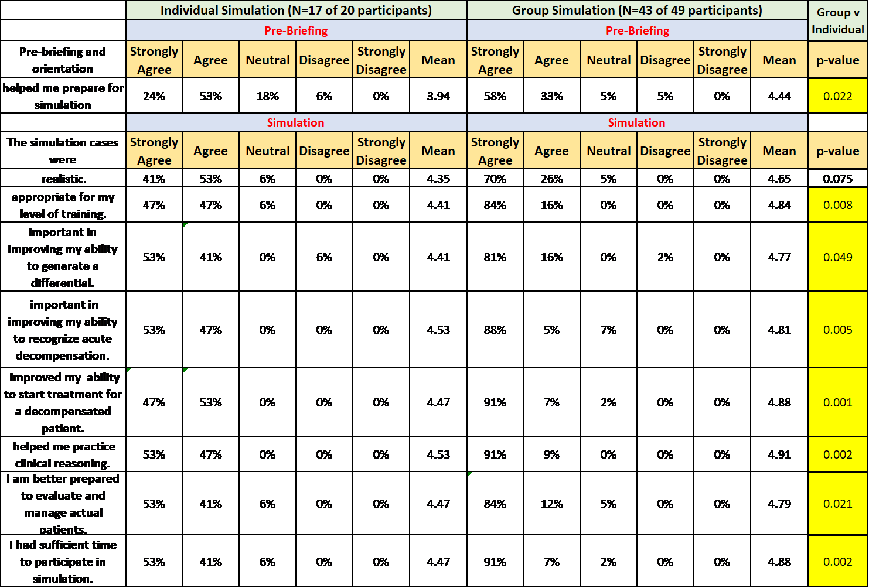The height and width of the screenshot is (588, 869).
Task: Click Strongly Disagree header in Individual Simulation section
Action: [381, 151]
